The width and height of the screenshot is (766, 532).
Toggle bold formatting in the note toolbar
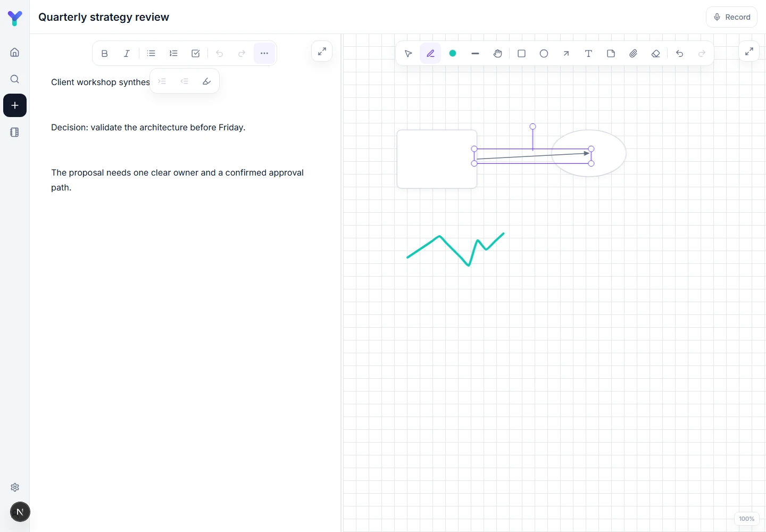104,53
